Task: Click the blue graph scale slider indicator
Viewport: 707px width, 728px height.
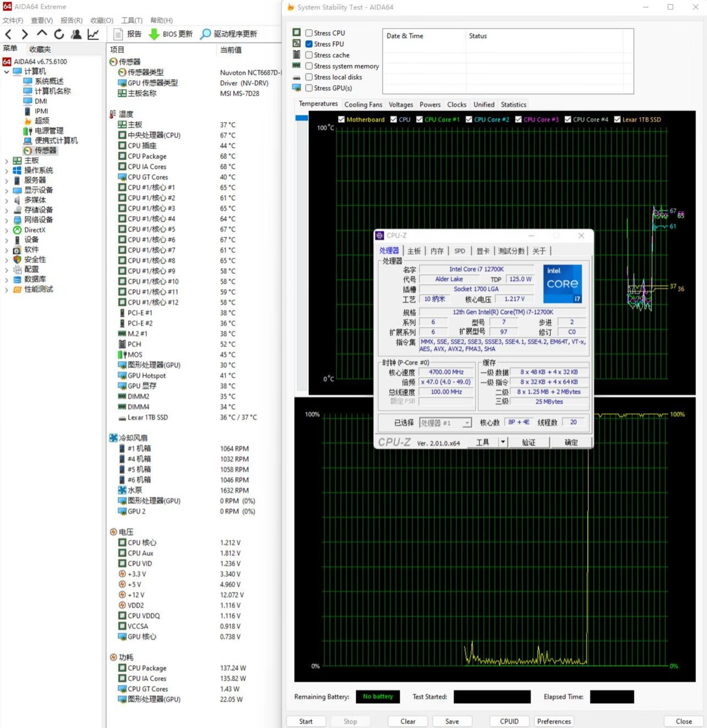Action: click(301, 118)
